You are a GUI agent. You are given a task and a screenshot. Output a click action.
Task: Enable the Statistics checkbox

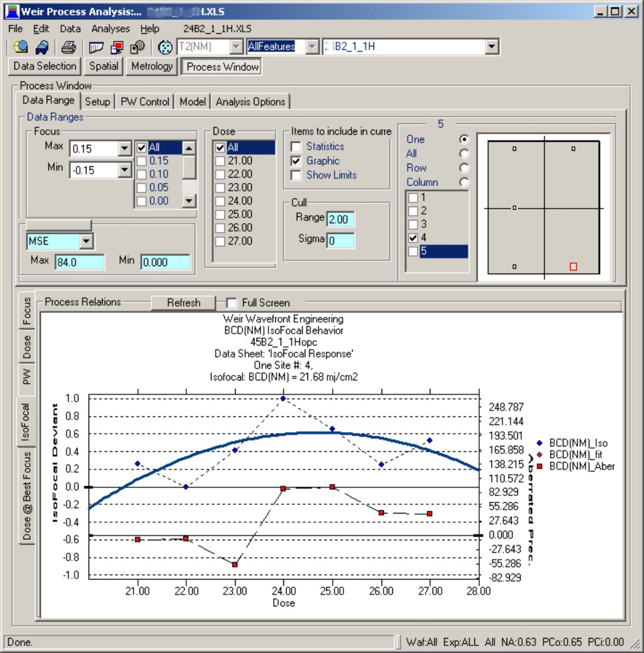point(296,146)
